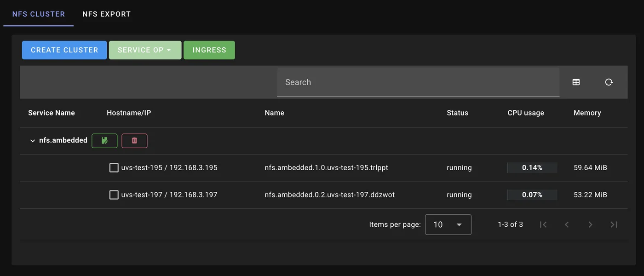Click the Hostname/IP column header

(x=129, y=113)
